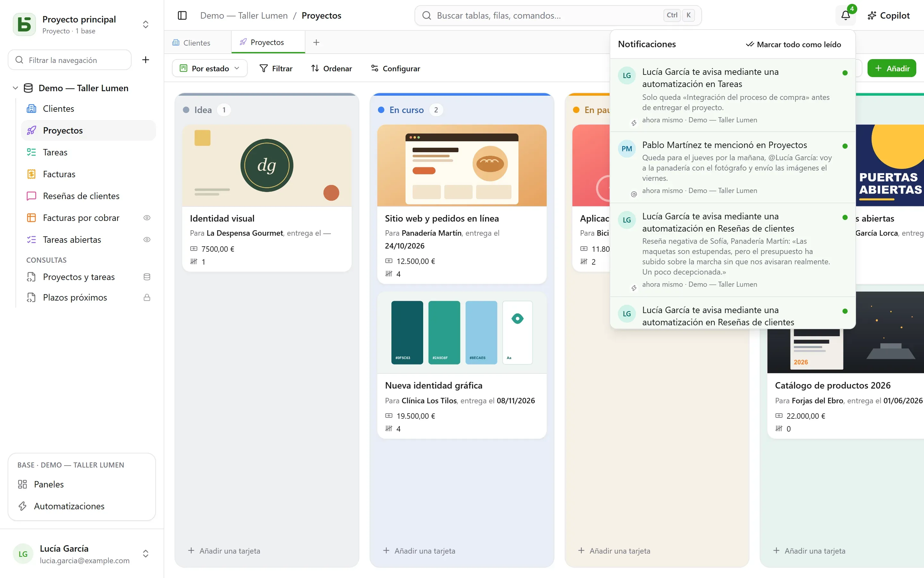Open Facturas table in sidebar
This screenshot has width=924, height=578.
click(x=89, y=174)
